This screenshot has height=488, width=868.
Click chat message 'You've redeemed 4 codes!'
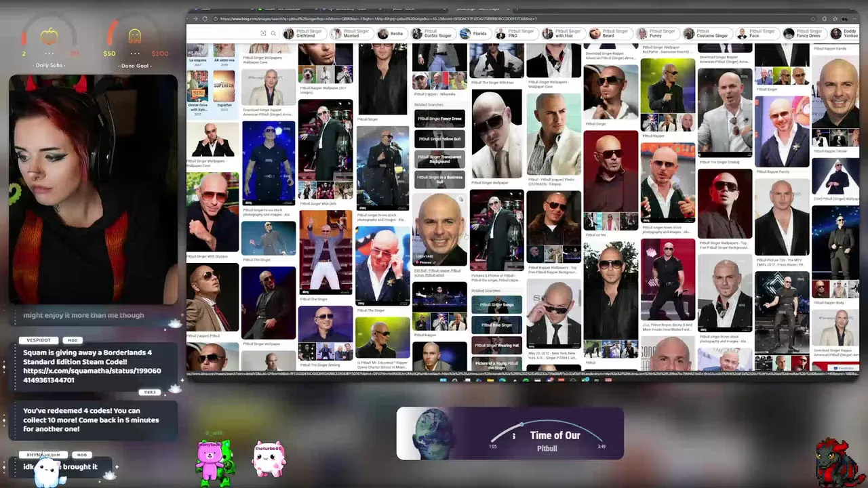(92, 420)
